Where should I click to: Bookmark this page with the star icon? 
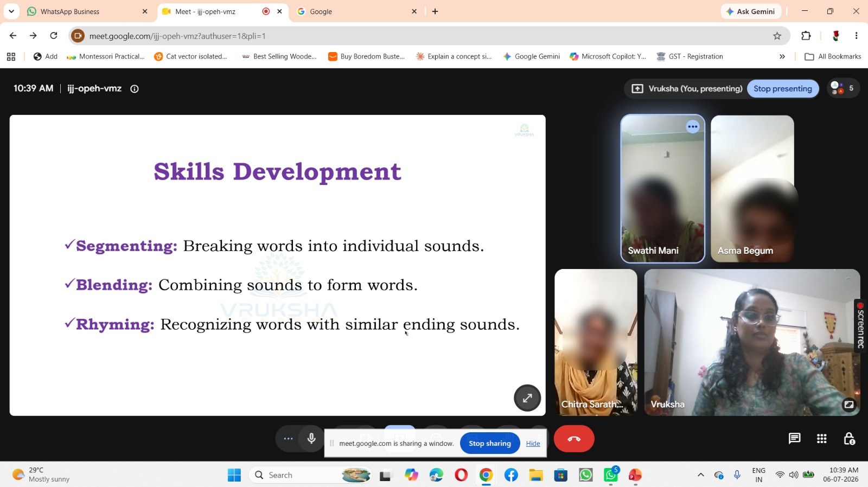(x=777, y=36)
